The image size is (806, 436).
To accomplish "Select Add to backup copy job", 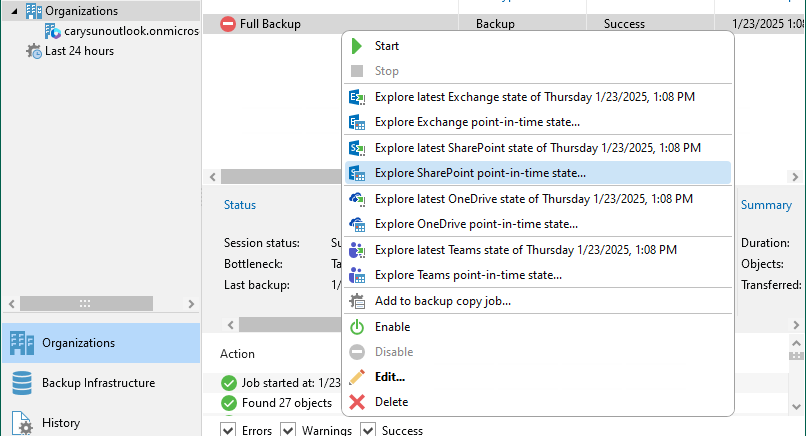I will point(442,301).
